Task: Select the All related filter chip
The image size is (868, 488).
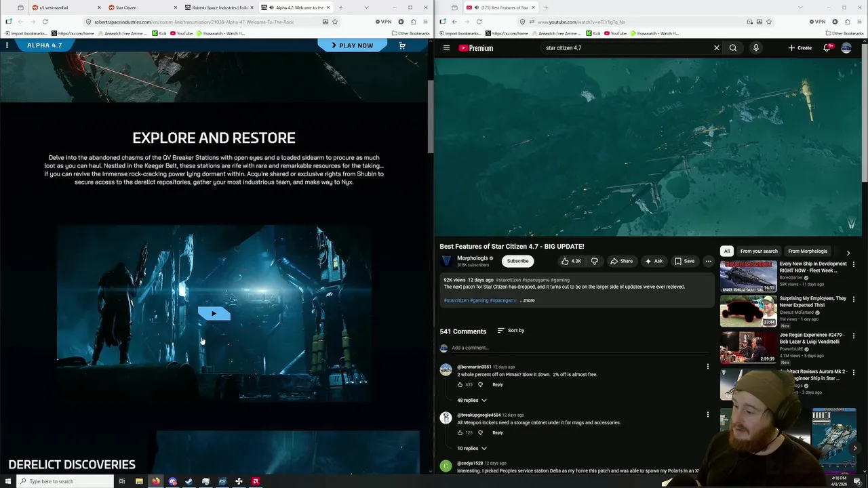Action: point(726,251)
